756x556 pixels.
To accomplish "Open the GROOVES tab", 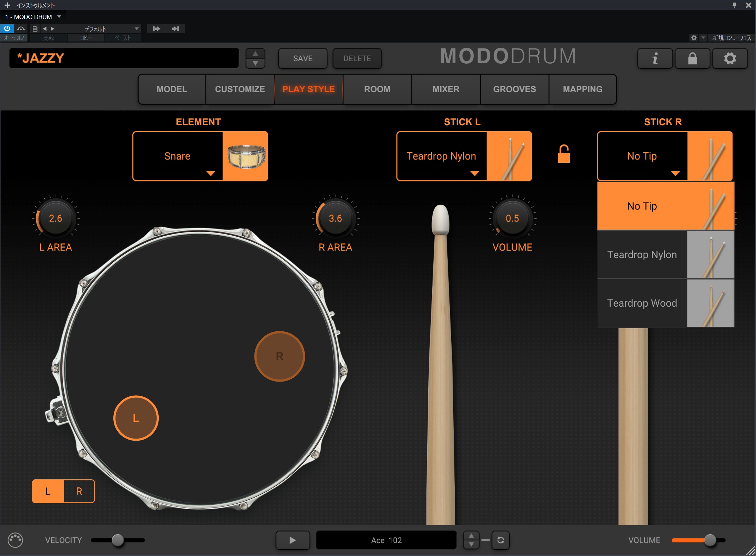I will pos(515,89).
